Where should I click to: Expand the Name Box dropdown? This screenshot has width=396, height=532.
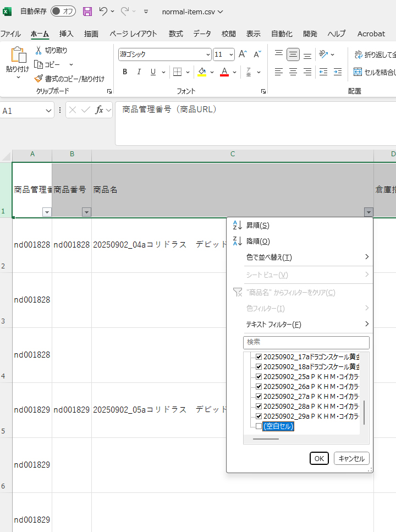click(48, 111)
